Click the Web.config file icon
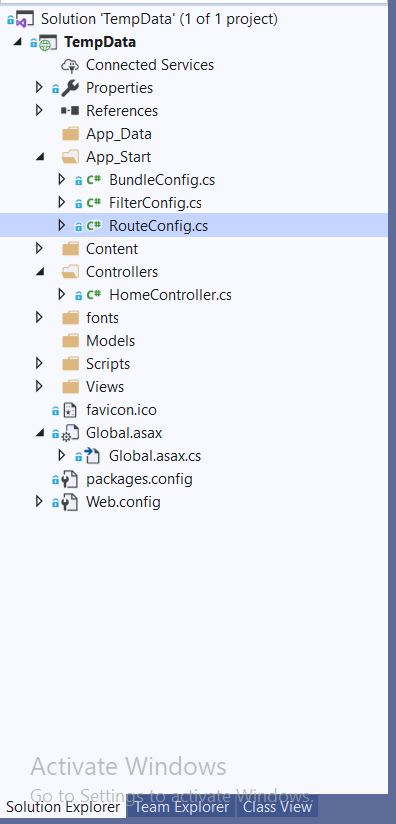The height and width of the screenshot is (824, 396). pyautogui.click(x=70, y=503)
